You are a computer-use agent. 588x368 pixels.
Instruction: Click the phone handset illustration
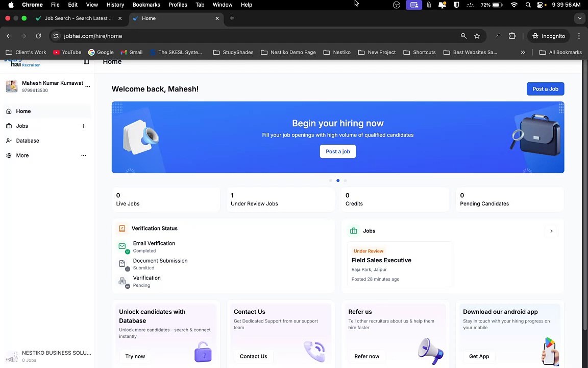tap(314, 352)
